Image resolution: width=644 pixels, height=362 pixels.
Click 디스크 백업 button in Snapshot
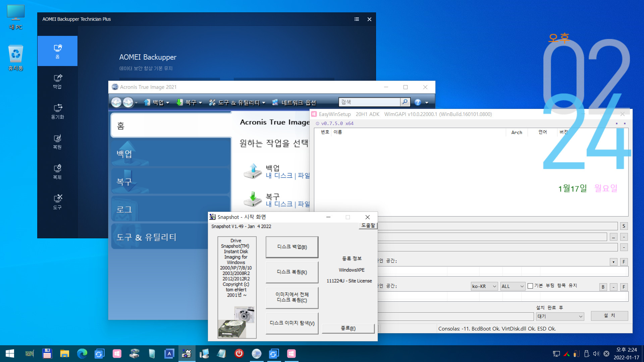point(292,246)
